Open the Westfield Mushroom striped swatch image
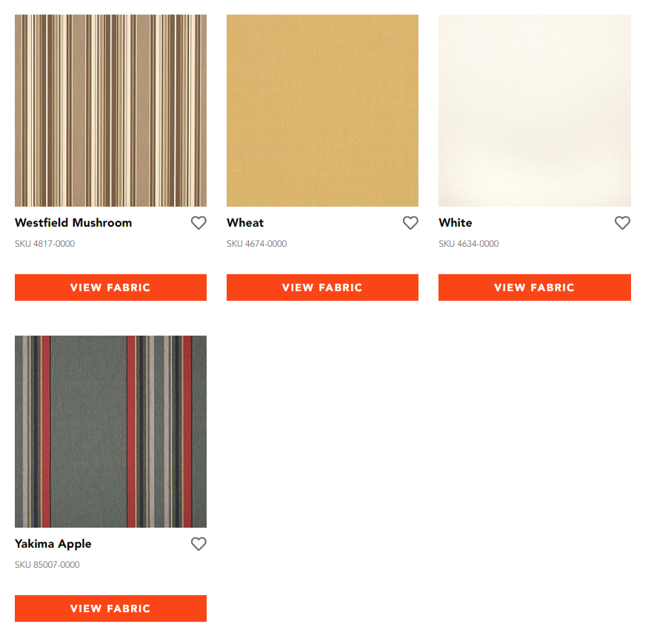Screen dimensions: 654x644 (110, 110)
